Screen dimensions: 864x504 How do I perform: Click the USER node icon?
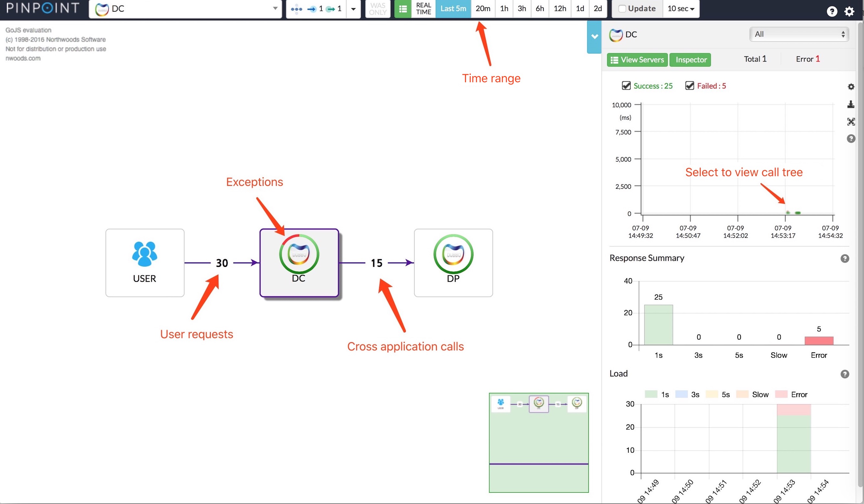pos(144,253)
